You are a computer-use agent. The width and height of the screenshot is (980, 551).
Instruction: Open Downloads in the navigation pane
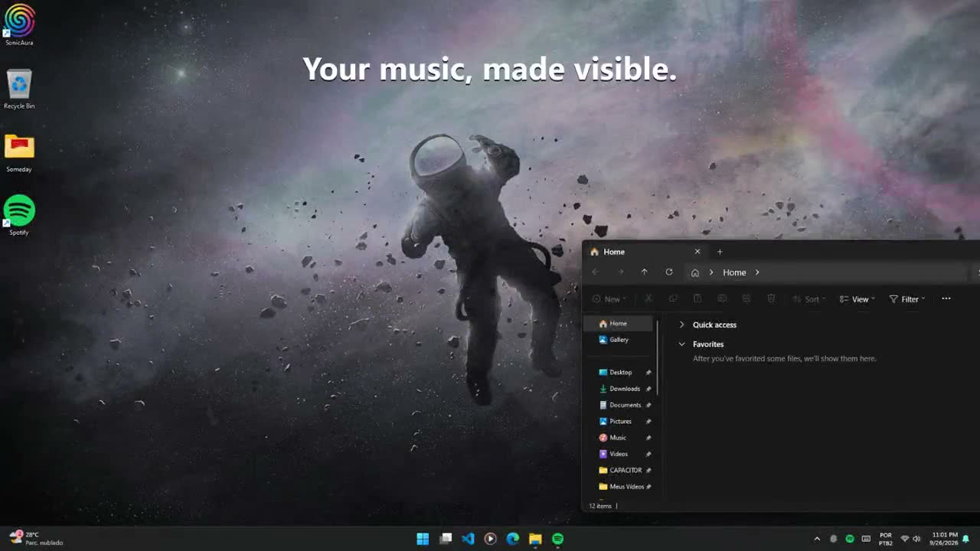pyautogui.click(x=619, y=389)
